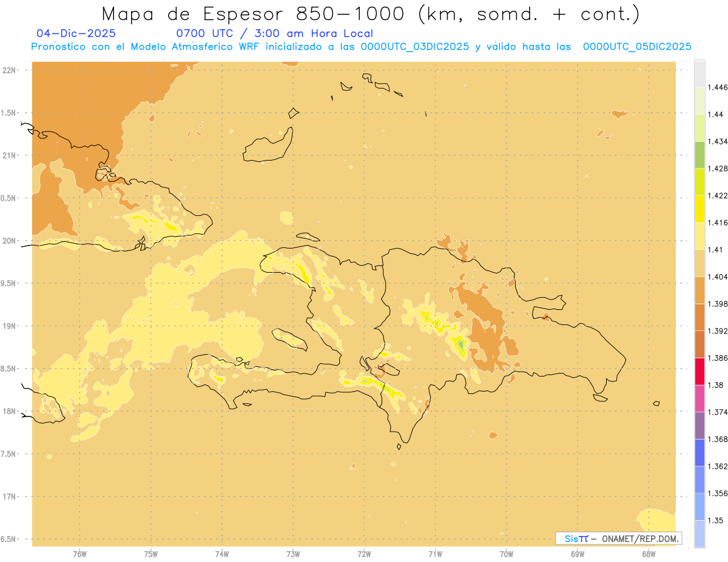This screenshot has height=562, width=728.
Task: Click the longitude label "71W"
Action: tap(435, 554)
